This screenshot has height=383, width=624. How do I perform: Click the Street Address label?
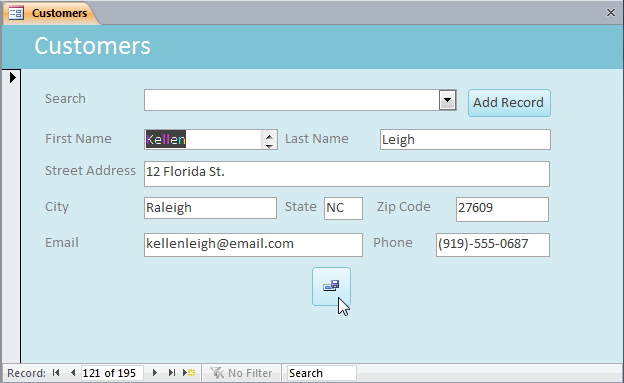(90, 170)
